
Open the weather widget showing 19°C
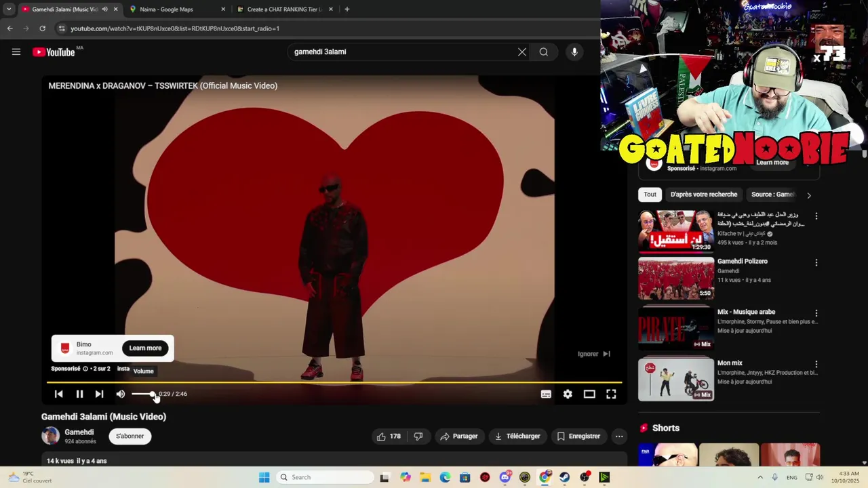[x=31, y=477]
